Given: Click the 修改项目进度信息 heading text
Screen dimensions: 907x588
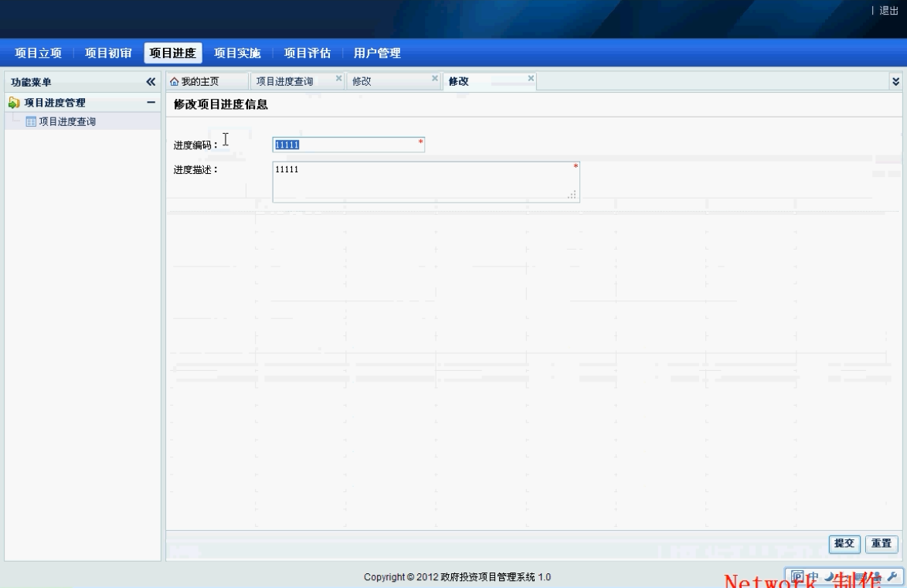Looking at the screenshot, I should pos(220,105).
